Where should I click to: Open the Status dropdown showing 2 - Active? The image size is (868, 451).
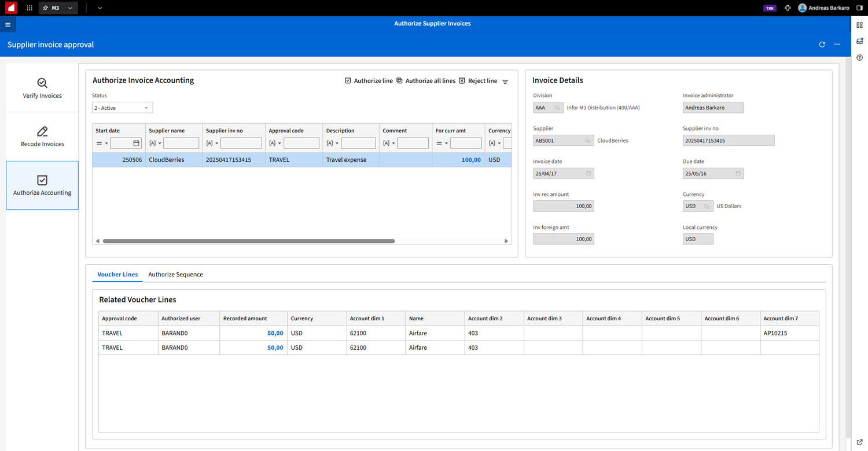[x=123, y=108]
